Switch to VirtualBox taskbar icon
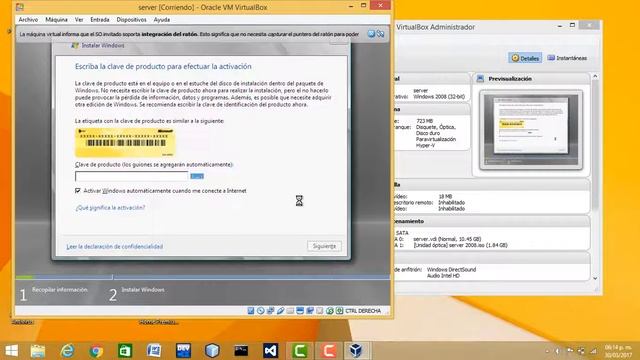The width and height of the screenshot is (640, 360). [x=356, y=351]
